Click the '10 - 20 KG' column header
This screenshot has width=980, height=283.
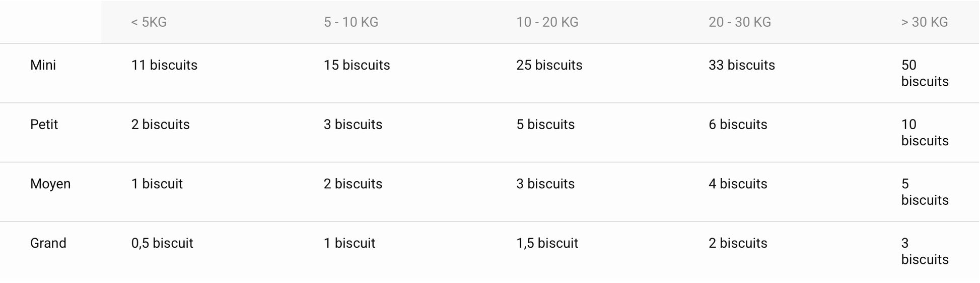(x=547, y=22)
